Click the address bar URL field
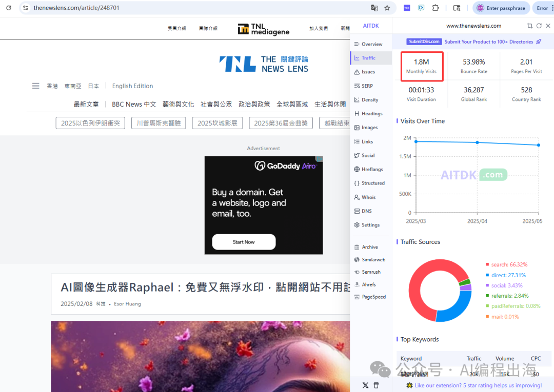The width and height of the screenshot is (554, 392). click(198, 8)
